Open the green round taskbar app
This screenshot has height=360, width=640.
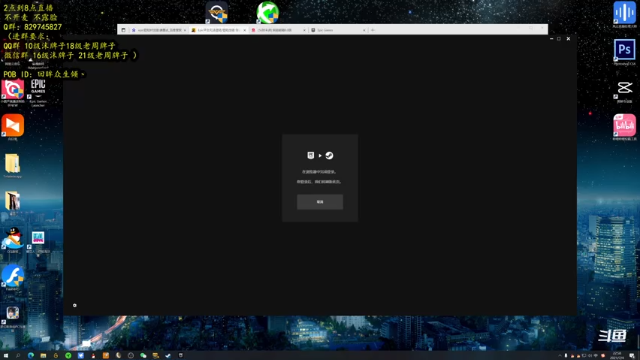[x=68, y=356]
